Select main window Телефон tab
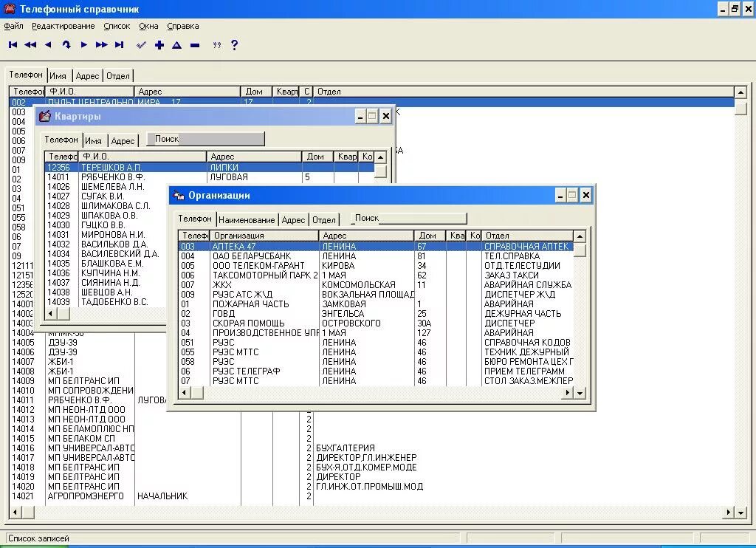 (x=26, y=75)
